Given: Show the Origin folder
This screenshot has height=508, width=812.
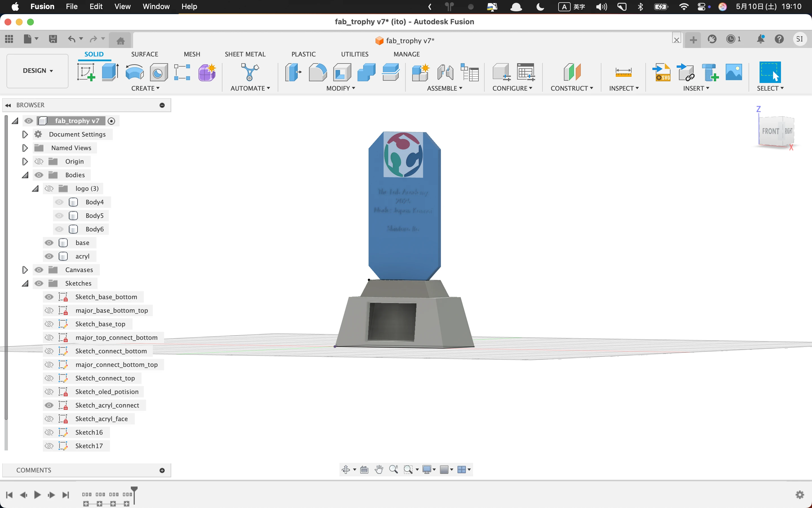Looking at the screenshot, I should [39, 162].
